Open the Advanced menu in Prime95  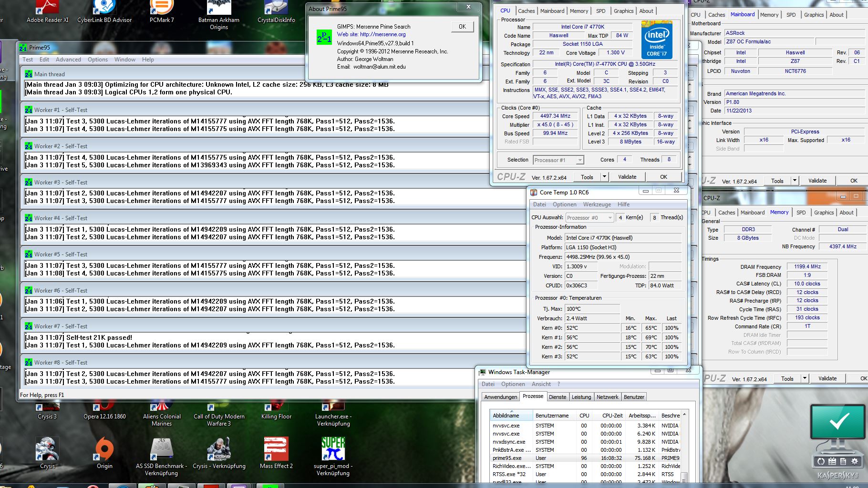click(x=68, y=60)
